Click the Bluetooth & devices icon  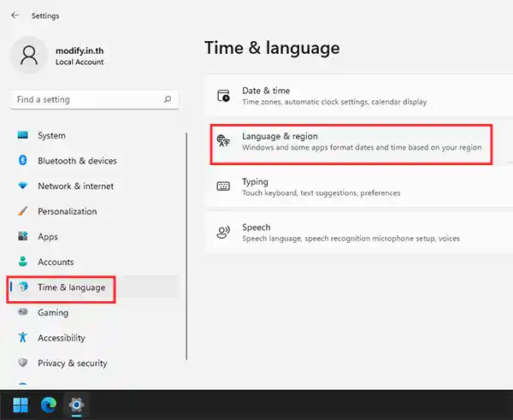coord(23,161)
